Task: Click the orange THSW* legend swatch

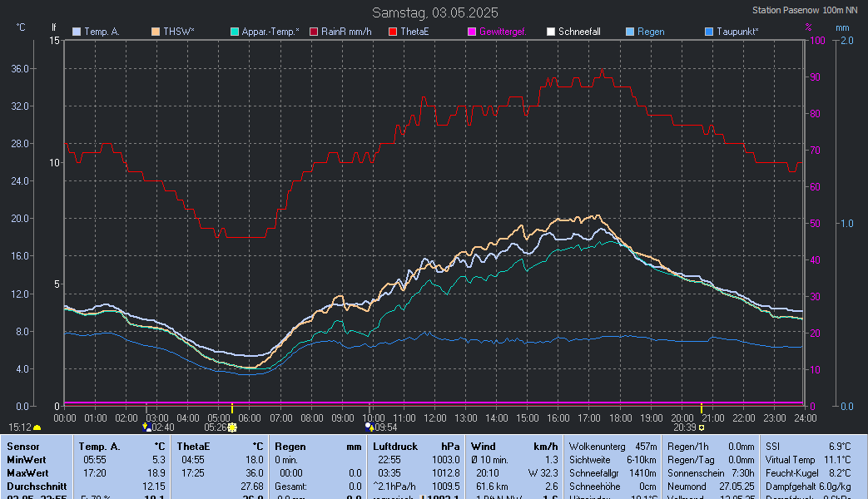Action: pos(156,32)
